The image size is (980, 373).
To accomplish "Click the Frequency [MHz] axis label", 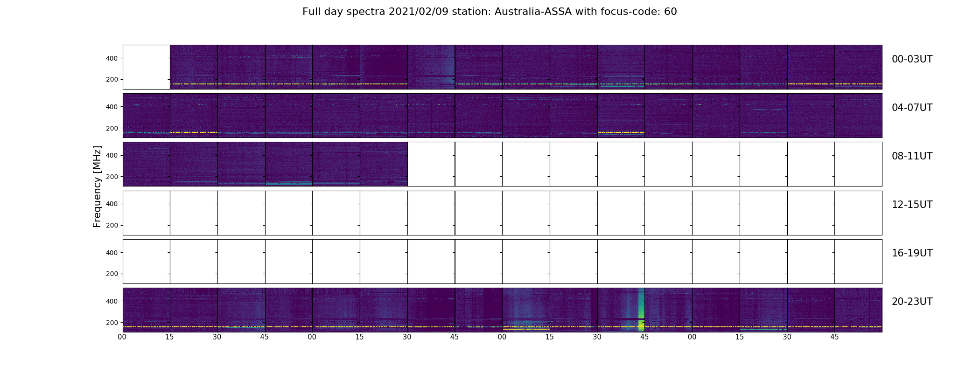I will 97,186.
